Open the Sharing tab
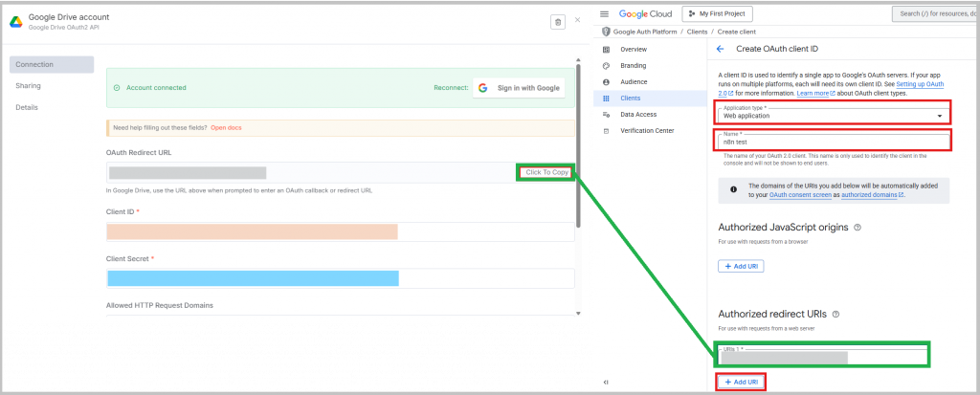Viewport: 980px width, 395px height. click(28, 86)
